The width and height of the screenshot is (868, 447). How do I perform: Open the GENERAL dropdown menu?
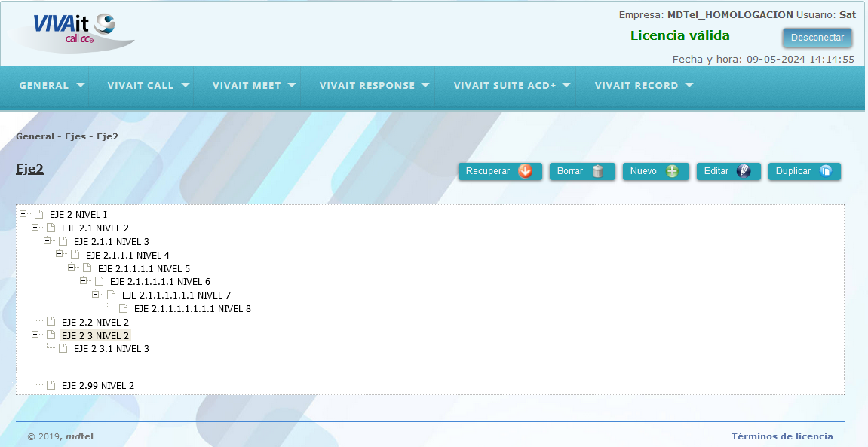(x=52, y=86)
